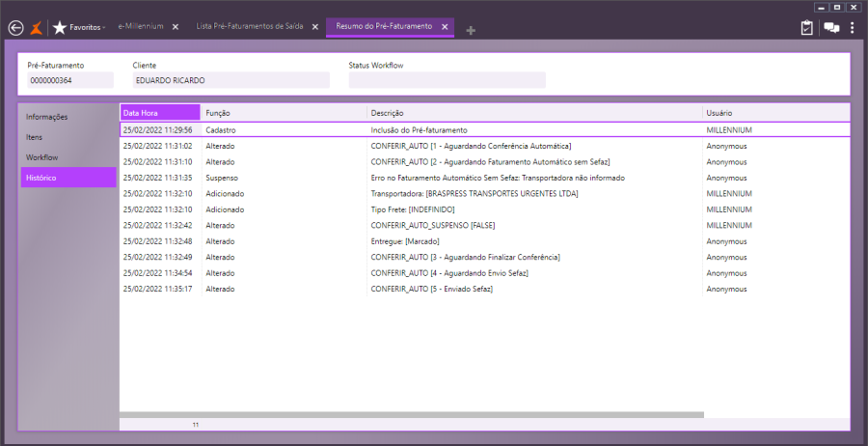Open the clipboard tasks icon

807,28
